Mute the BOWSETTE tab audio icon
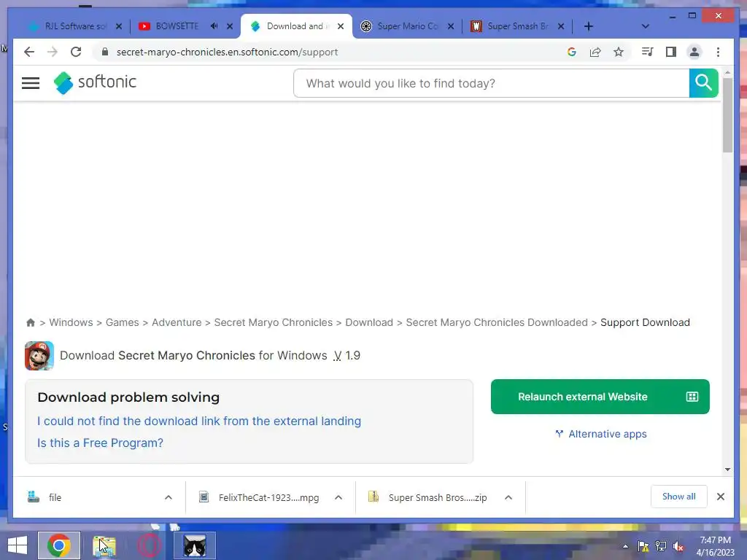 click(214, 26)
